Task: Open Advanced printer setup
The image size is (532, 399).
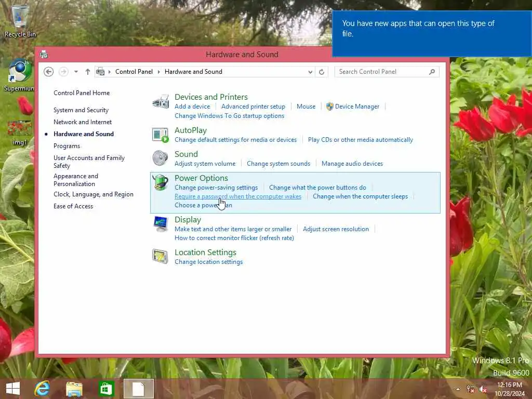Action: pos(253,107)
